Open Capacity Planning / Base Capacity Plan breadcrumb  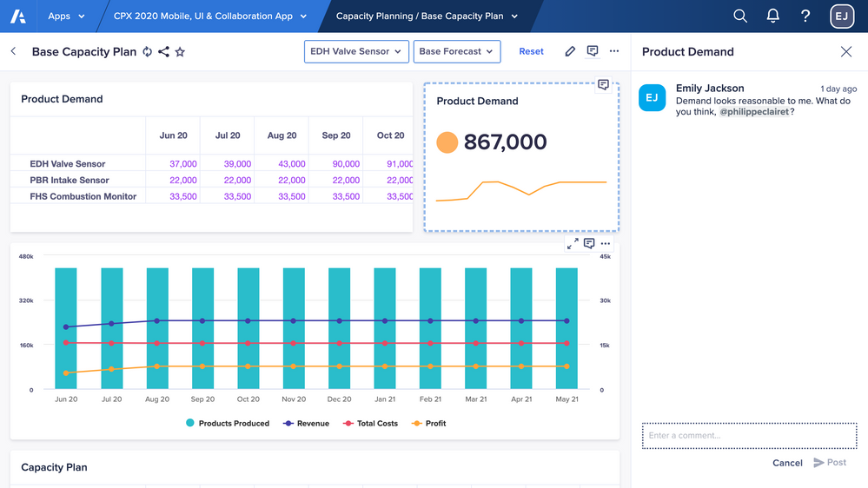tap(427, 16)
